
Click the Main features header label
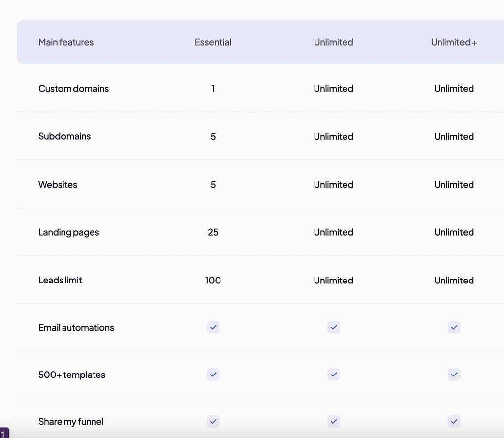pos(66,42)
